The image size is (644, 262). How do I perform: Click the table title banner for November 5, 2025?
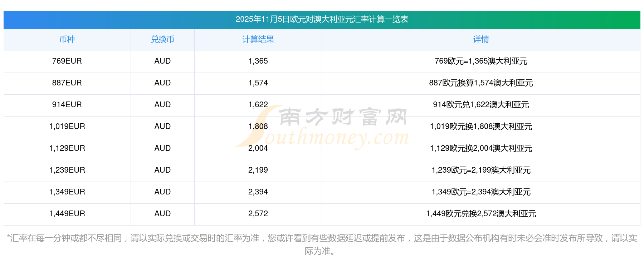tap(322, 19)
